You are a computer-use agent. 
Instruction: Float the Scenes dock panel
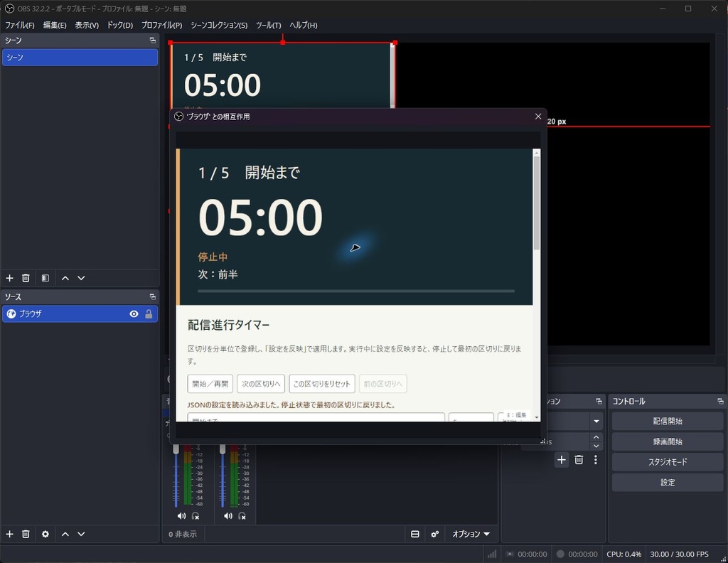(152, 41)
